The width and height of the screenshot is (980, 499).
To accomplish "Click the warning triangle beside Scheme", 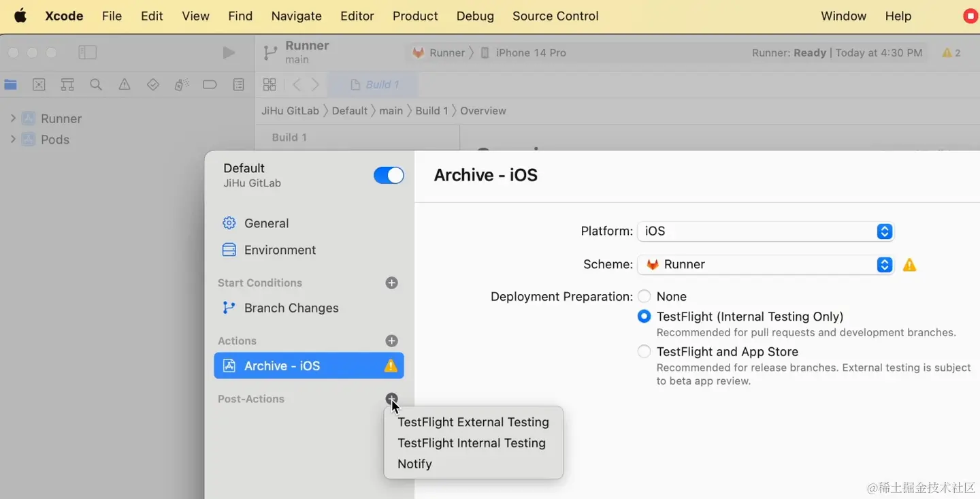I will pos(909,265).
